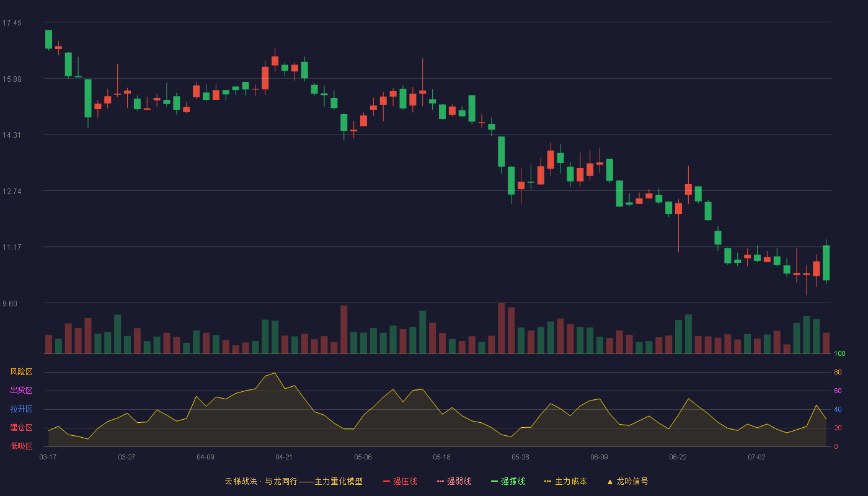
Task: Click the 龙吟信号 triangle legend icon
Action: click(x=610, y=481)
